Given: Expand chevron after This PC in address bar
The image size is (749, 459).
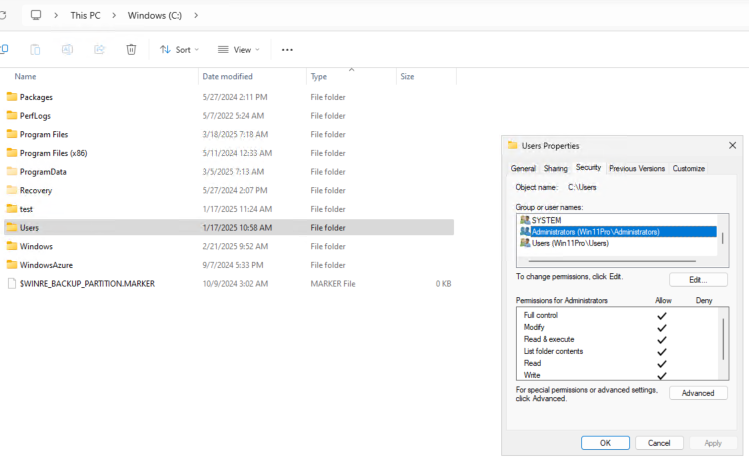Looking at the screenshot, I should point(114,15).
